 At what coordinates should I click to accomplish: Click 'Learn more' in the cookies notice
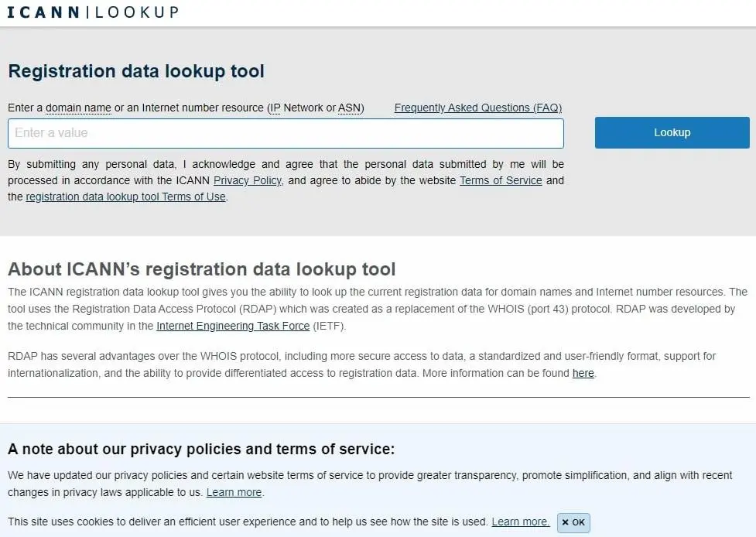pos(520,522)
